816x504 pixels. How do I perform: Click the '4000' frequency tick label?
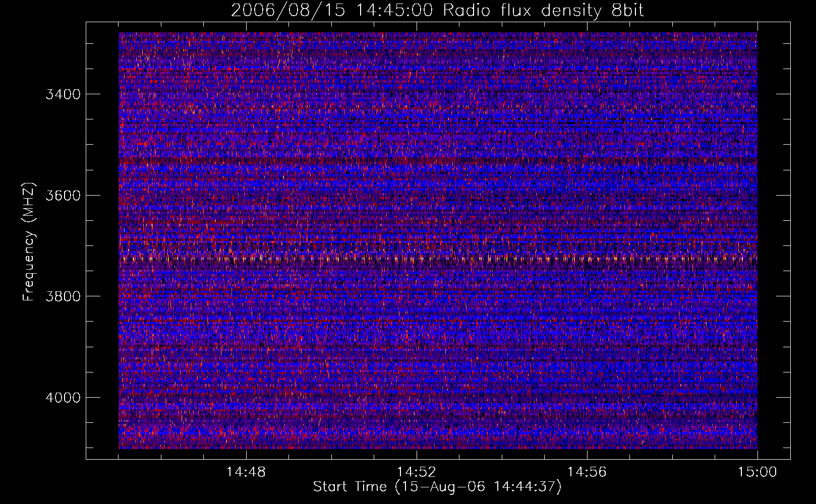point(63,398)
